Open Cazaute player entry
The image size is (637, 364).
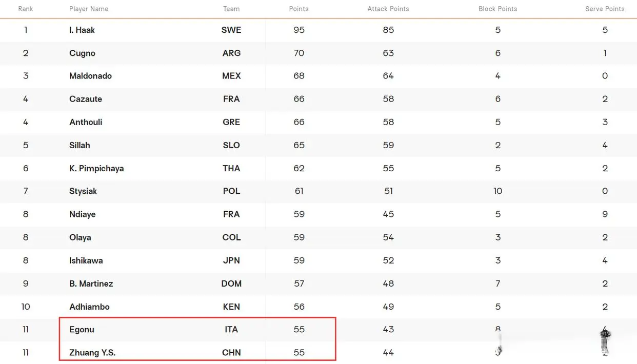[86, 99]
